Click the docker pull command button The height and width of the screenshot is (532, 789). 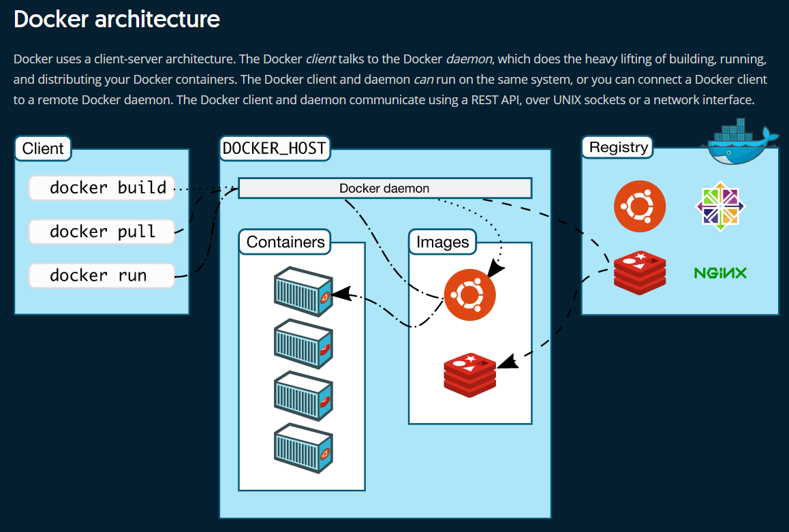click(101, 231)
